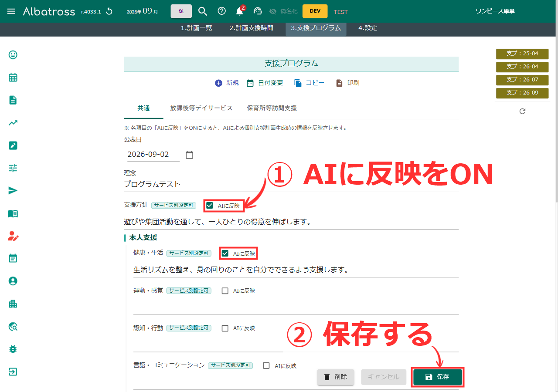
Task: Click the 保存 save button
Action: pos(438,377)
